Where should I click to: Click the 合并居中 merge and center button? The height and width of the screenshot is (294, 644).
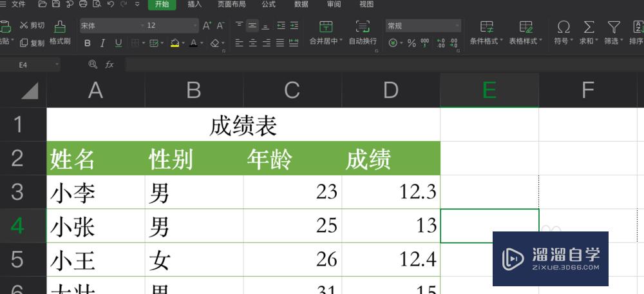tap(326, 34)
